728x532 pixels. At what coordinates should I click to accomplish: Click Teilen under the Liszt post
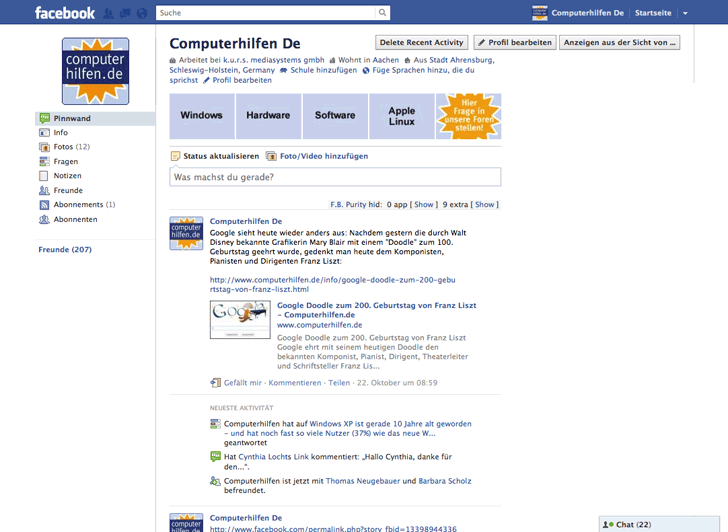tap(339, 383)
